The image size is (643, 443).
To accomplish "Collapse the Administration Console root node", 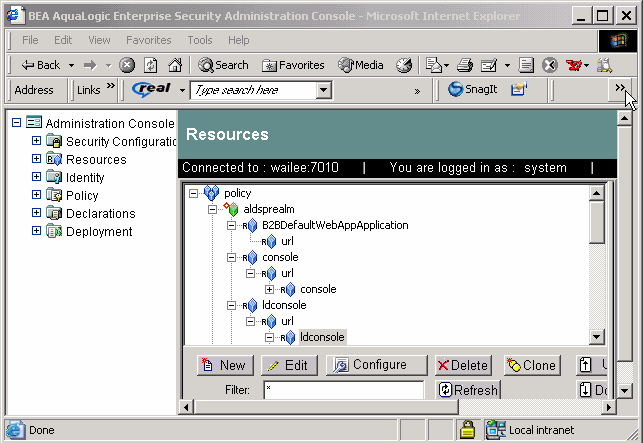I will (16, 123).
